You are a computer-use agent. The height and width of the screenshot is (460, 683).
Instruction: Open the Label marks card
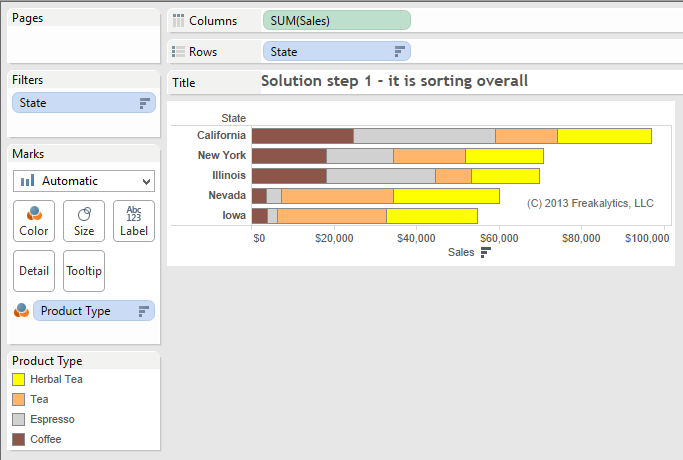(134, 221)
